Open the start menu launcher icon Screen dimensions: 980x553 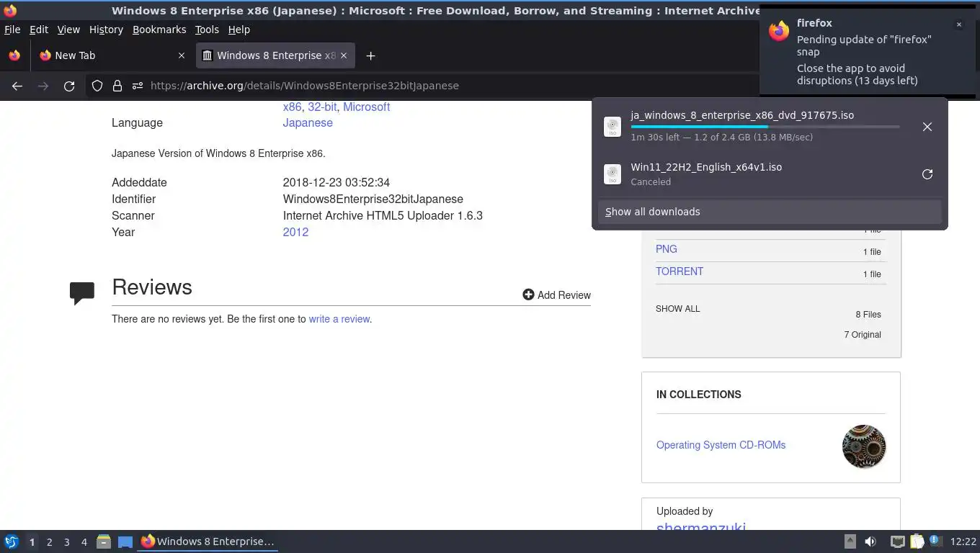tap(12, 541)
